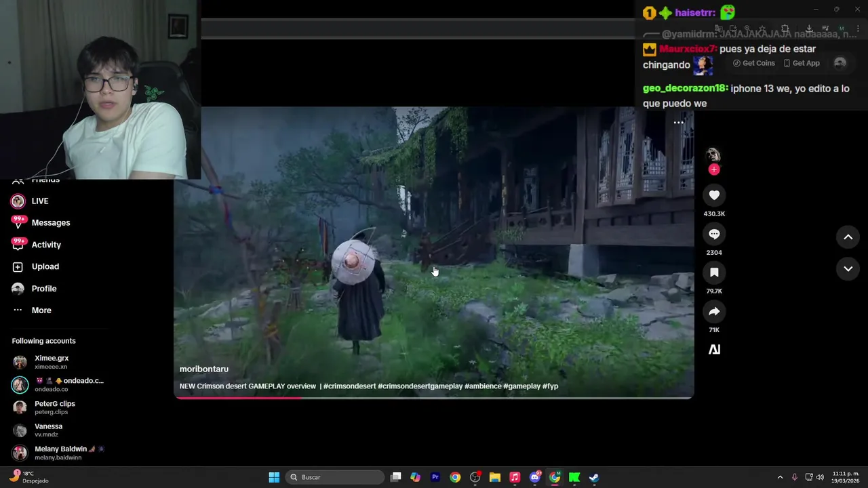Viewport: 868px width, 488px height.
Task: Click Get Coins at the top
Action: 753,63
